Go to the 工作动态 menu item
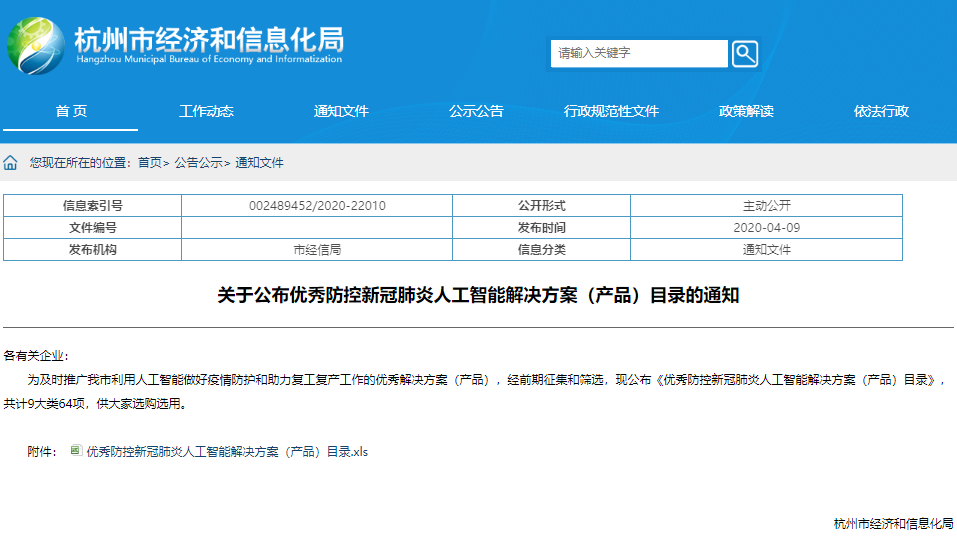 tap(206, 111)
